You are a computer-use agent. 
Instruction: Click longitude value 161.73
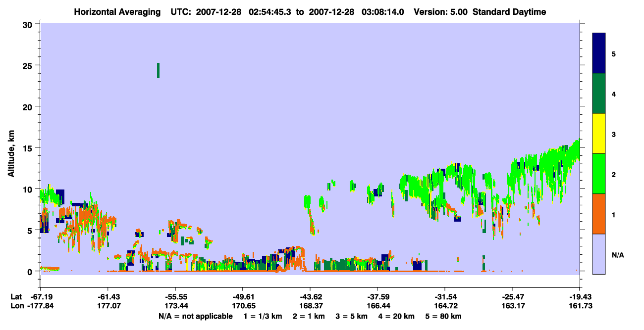(x=580, y=306)
